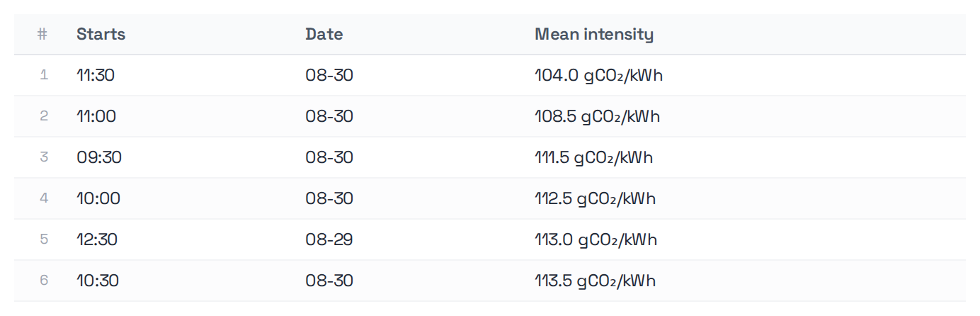This screenshot has width=980, height=316.
Task: Click the 111.5 gCO₂/kWh intensity value
Action: (593, 157)
